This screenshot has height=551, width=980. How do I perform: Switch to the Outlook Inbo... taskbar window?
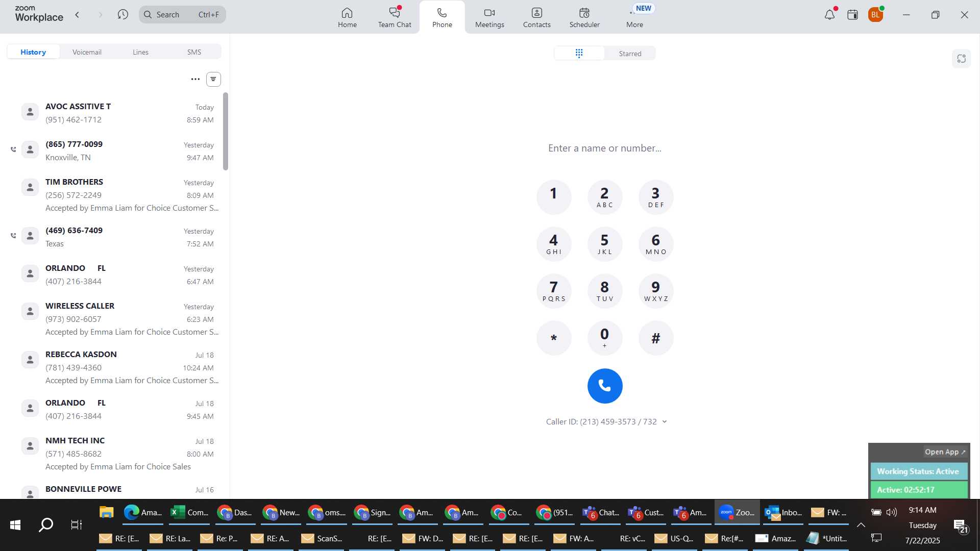tap(783, 512)
